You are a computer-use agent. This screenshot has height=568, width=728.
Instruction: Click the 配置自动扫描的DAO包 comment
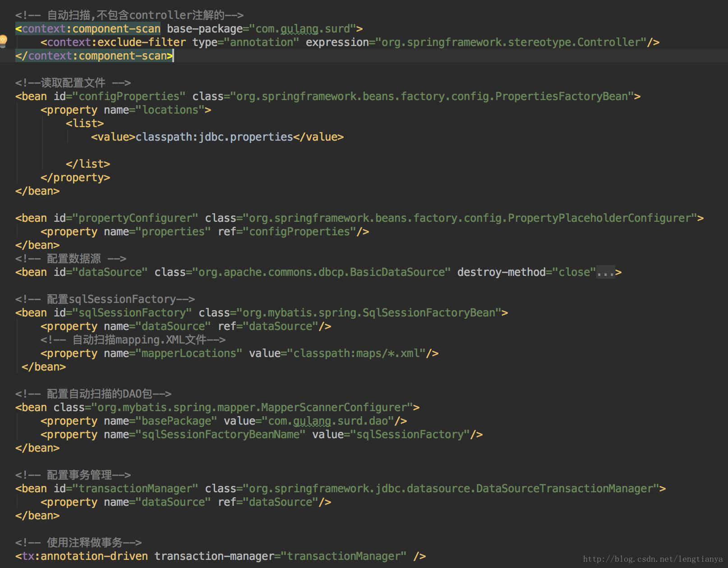[x=93, y=394]
